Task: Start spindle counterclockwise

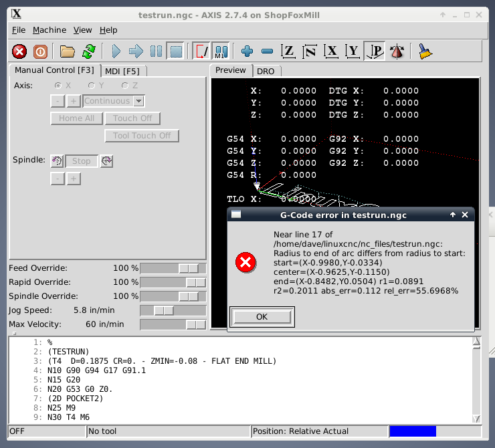Action: tap(57, 161)
